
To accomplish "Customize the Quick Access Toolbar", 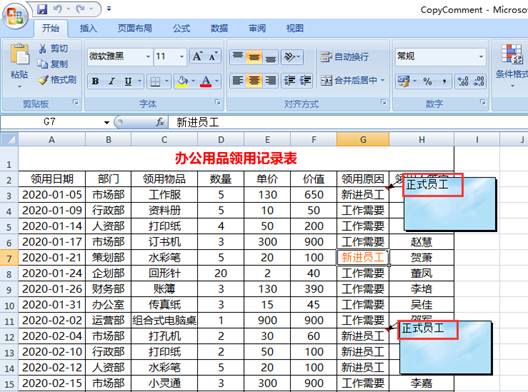I will click(x=109, y=9).
